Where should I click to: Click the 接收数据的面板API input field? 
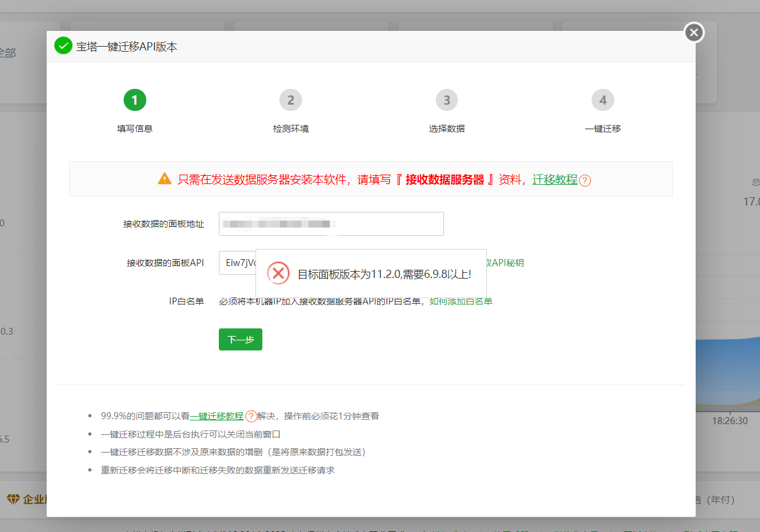(x=237, y=262)
